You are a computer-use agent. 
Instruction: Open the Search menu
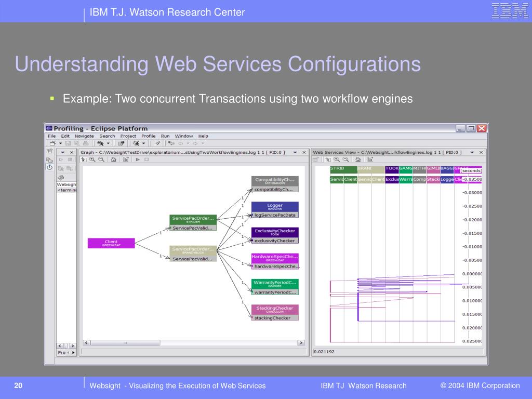(107, 136)
